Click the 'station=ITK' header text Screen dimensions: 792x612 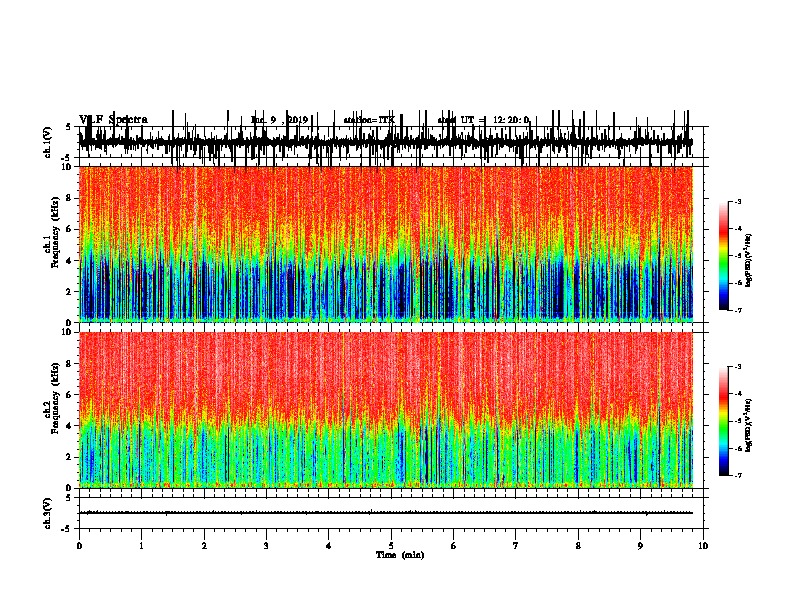368,120
